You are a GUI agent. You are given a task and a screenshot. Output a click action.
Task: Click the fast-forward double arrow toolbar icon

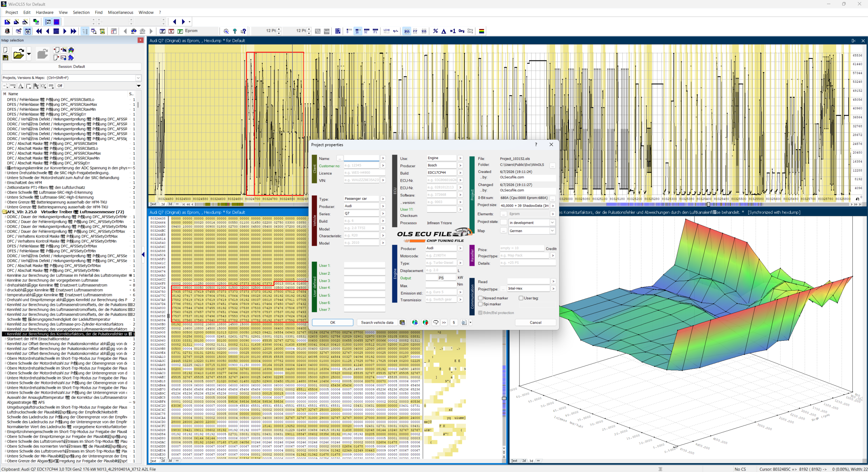click(x=74, y=31)
